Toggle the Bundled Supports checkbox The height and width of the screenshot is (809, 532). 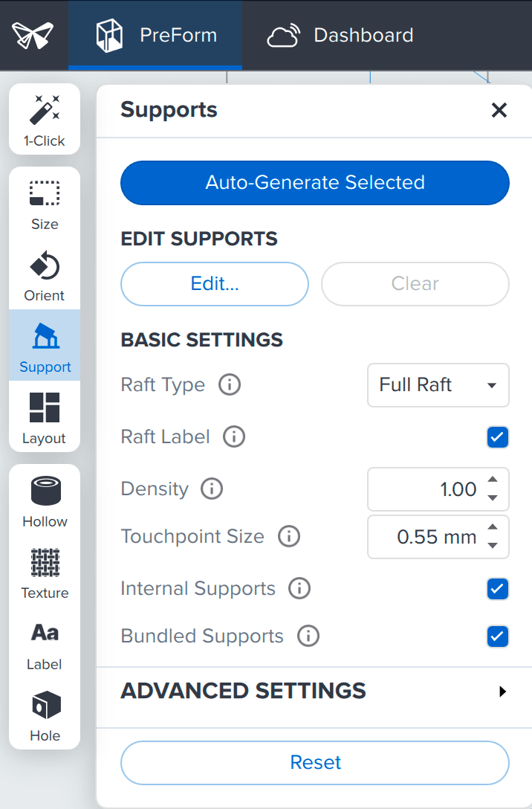pyautogui.click(x=497, y=636)
